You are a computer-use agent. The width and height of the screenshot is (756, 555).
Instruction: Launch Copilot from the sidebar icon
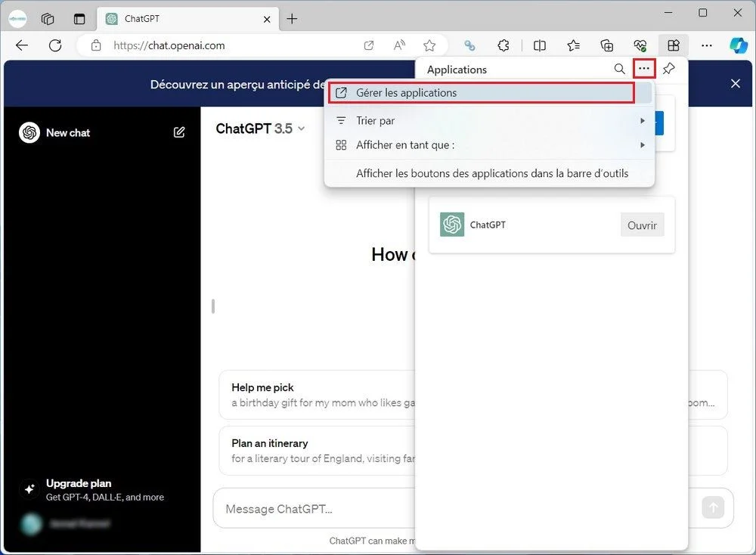click(738, 45)
